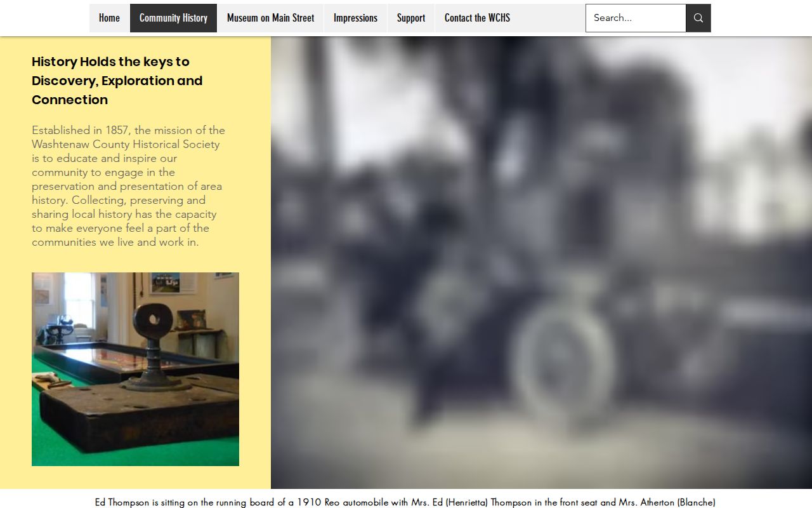Select the Community History menu item
812x508 pixels.
[173, 18]
